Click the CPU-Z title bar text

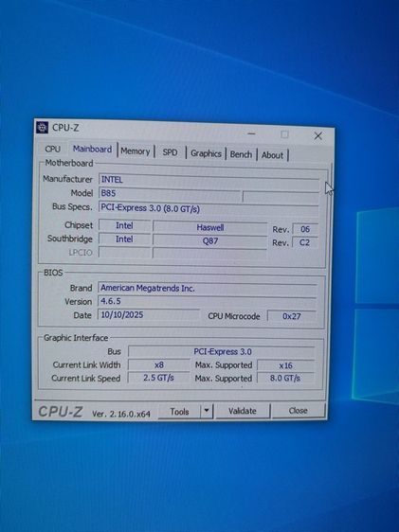(x=65, y=128)
